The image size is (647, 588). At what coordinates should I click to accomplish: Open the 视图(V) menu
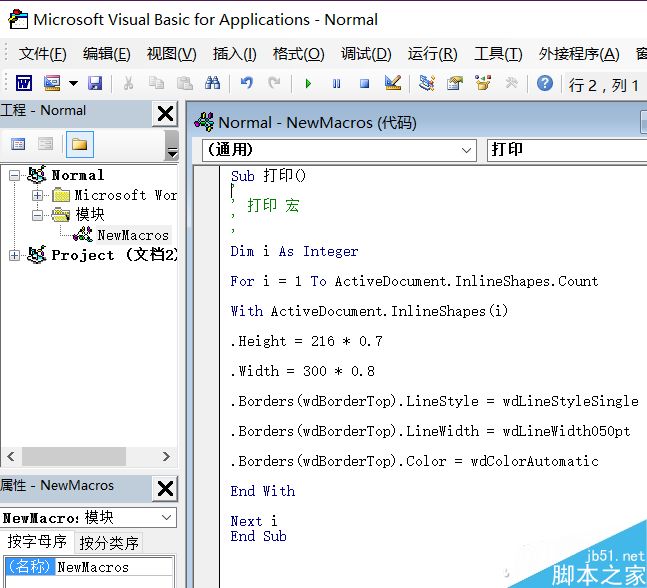[171, 54]
